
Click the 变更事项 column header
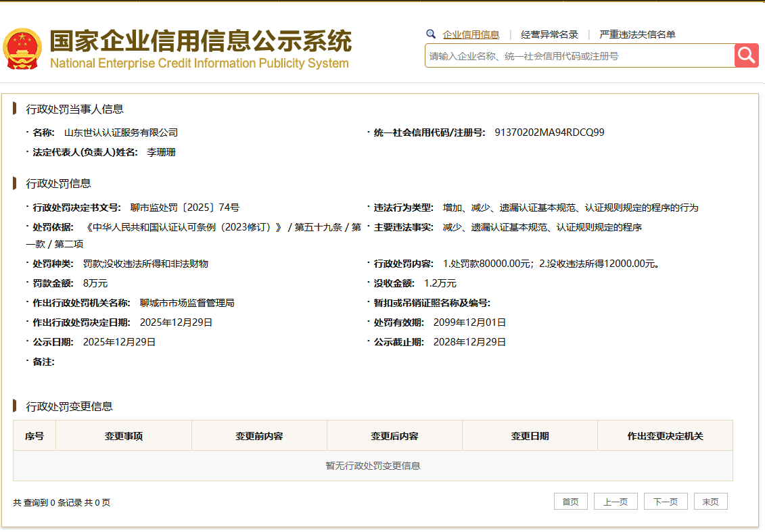(124, 436)
